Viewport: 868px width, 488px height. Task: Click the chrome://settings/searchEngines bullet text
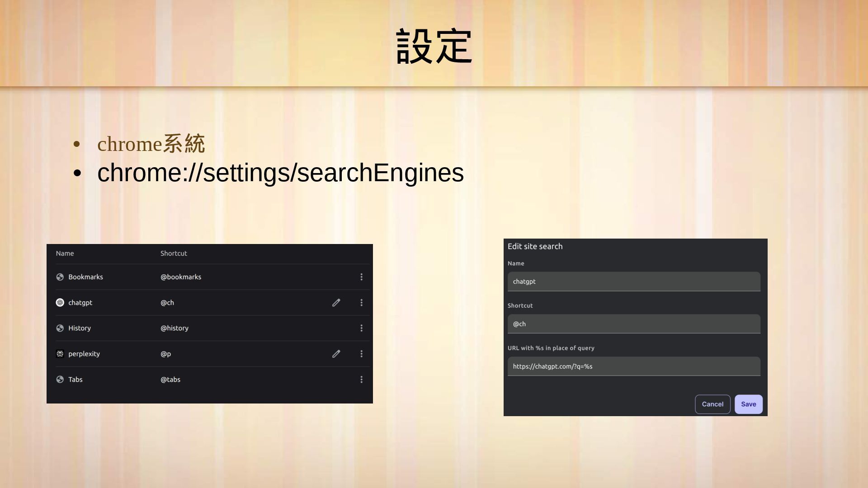280,173
